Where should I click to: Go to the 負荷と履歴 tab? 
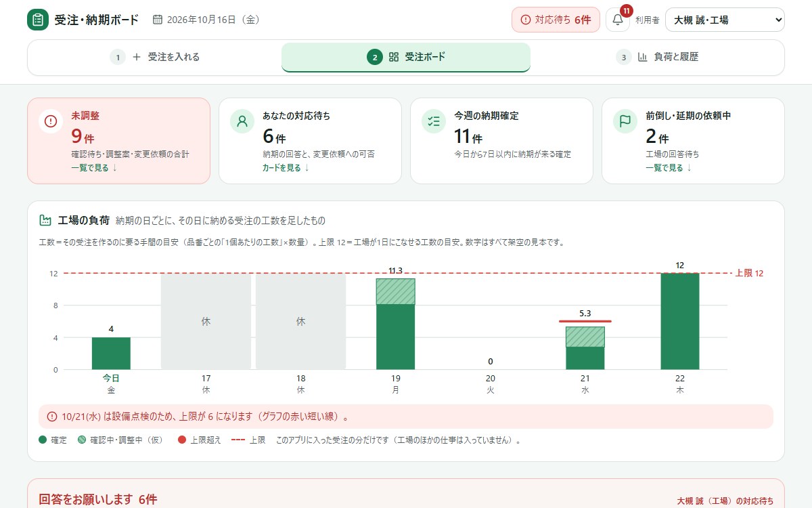pyautogui.click(x=657, y=57)
